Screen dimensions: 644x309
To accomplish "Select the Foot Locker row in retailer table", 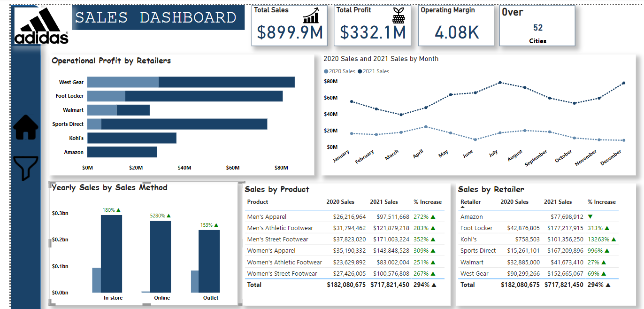I will (476, 228).
